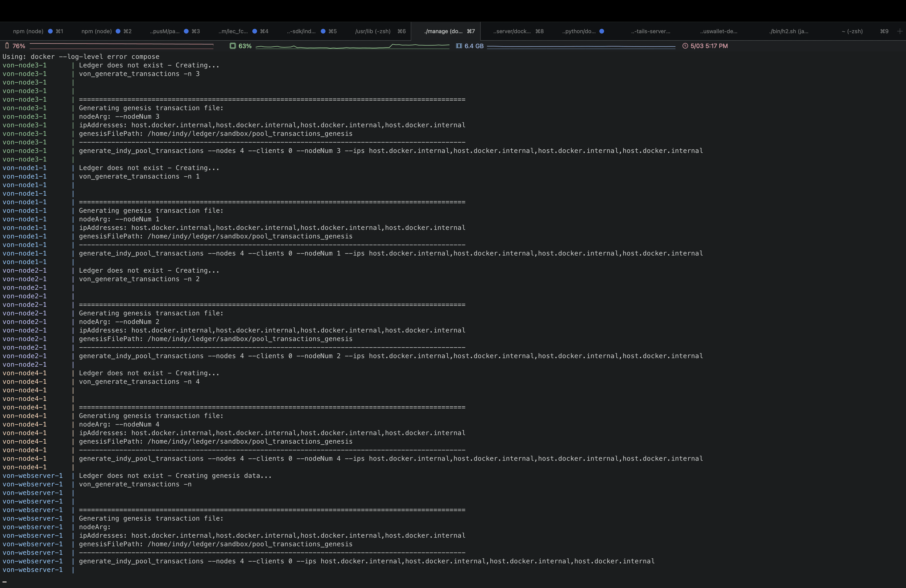Viewport: 906px width, 588px height.
Task: Click 'nodeArg: --nodeNum 3' line
Action: [x=119, y=116]
